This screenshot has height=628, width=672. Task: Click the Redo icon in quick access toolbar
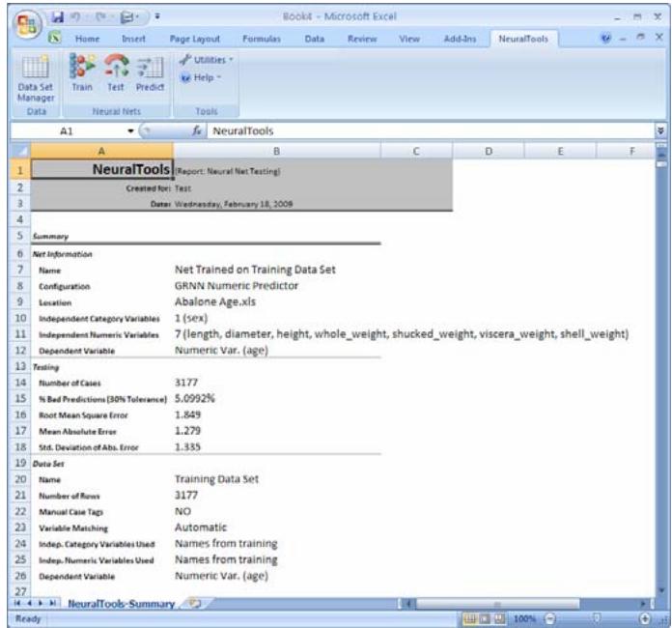pos(100,17)
